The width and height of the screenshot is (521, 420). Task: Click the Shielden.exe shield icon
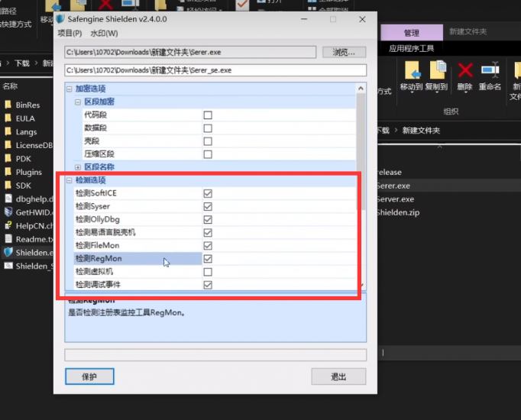(x=8, y=252)
